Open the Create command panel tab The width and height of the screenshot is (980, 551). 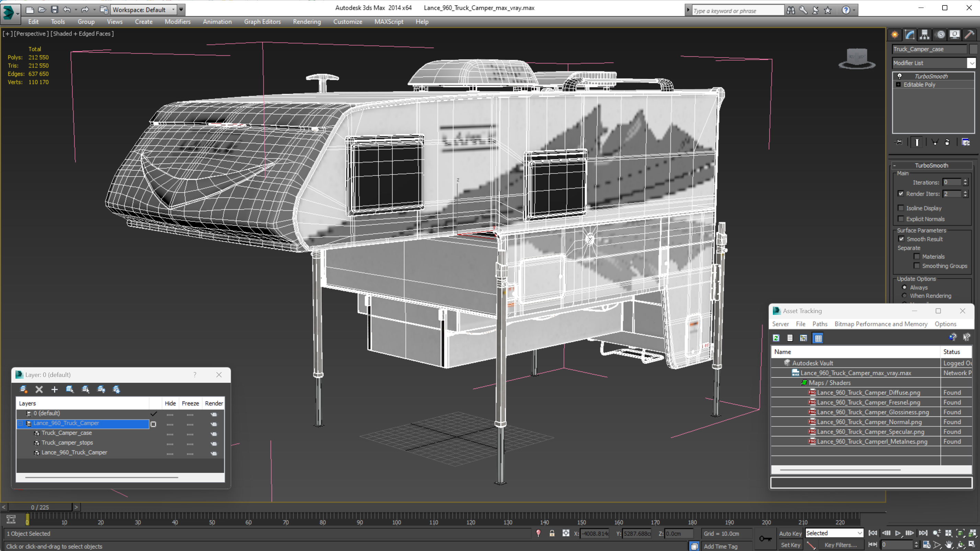895,35
